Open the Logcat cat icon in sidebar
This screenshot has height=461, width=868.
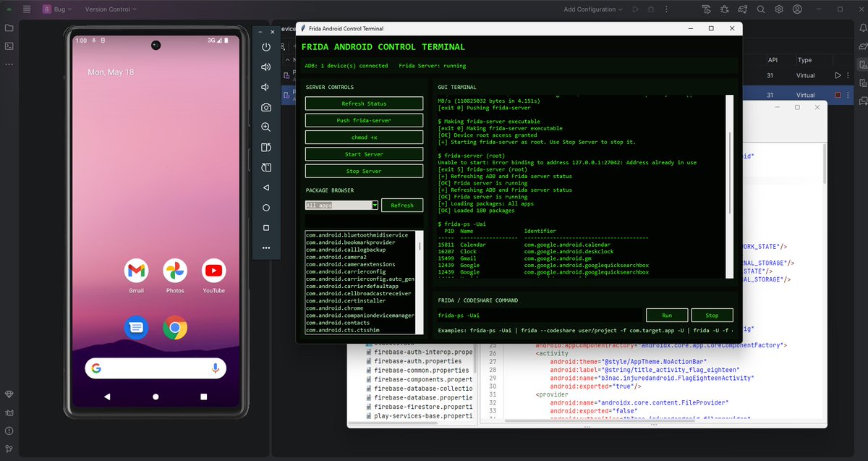pyautogui.click(x=9, y=413)
